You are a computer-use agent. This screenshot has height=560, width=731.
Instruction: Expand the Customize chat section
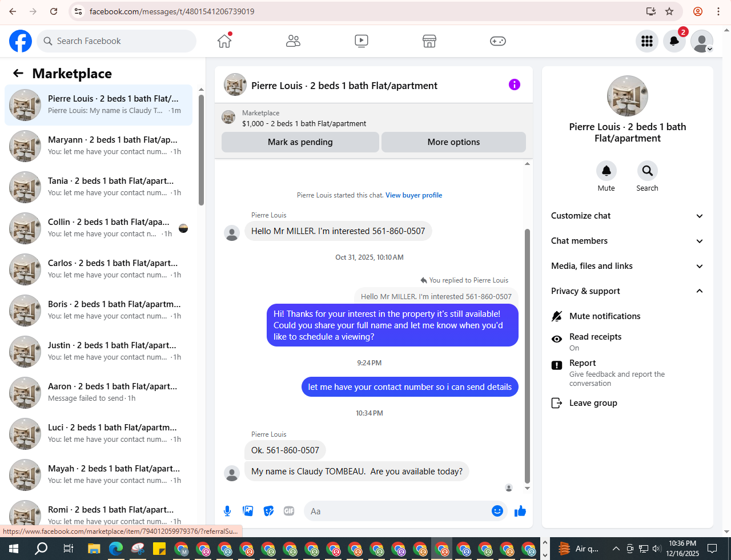click(x=628, y=216)
